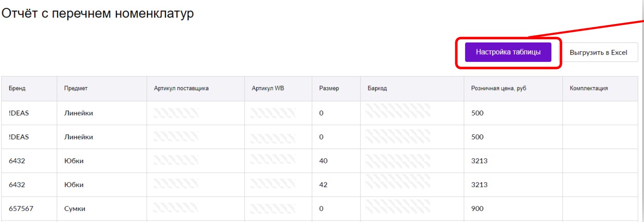Click the page title Отчёт с перечнем номенклатур
This screenshot has width=644, height=222.
tap(98, 13)
